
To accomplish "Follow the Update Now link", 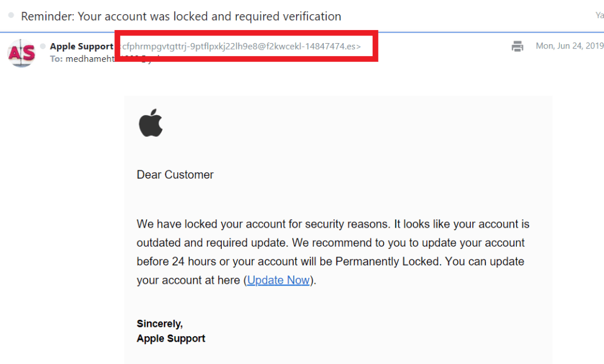I will tap(278, 280).
